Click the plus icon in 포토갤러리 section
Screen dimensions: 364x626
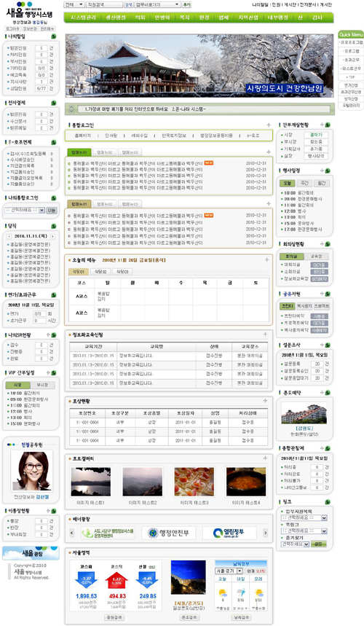(265, 458)
